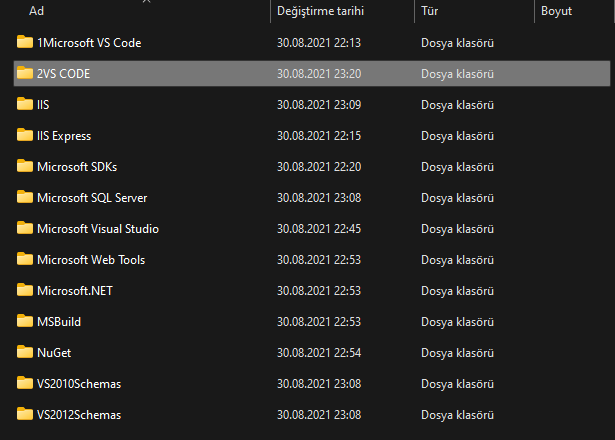Screen dimensions: 615x440
Task: Click the NuGet folder icon
Action: (25, 352)
